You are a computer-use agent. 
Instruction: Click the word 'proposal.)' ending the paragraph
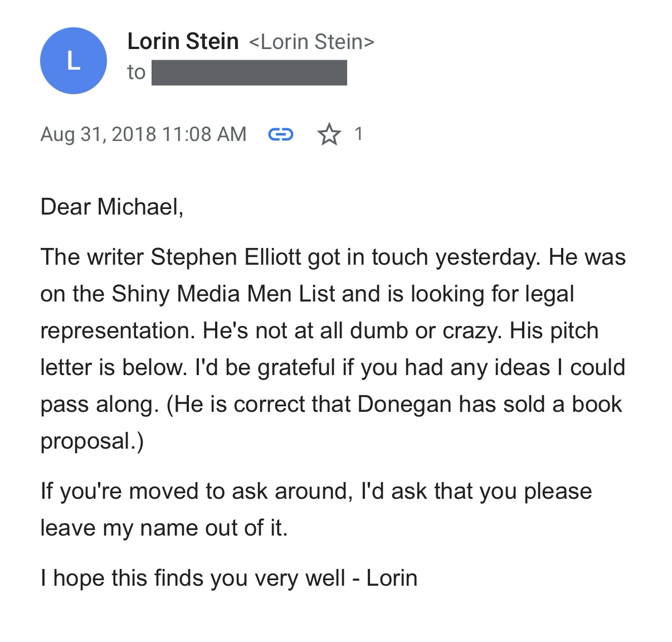coord(92,441)
